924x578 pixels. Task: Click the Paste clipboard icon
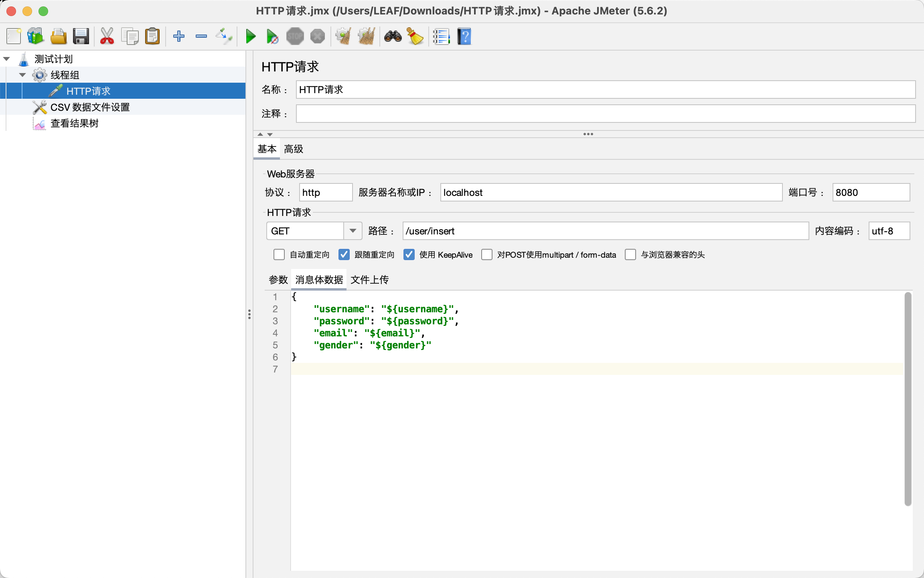[x=152, y=37]
